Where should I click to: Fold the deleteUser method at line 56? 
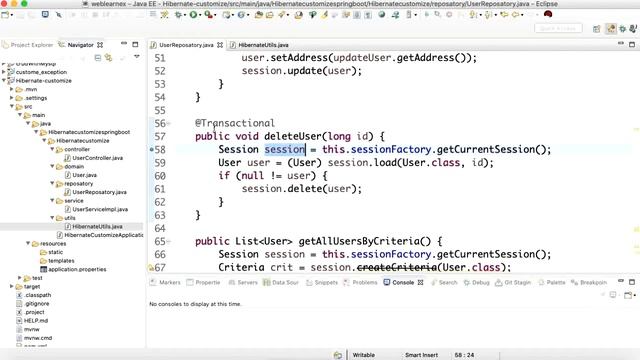tap(168, 123)
